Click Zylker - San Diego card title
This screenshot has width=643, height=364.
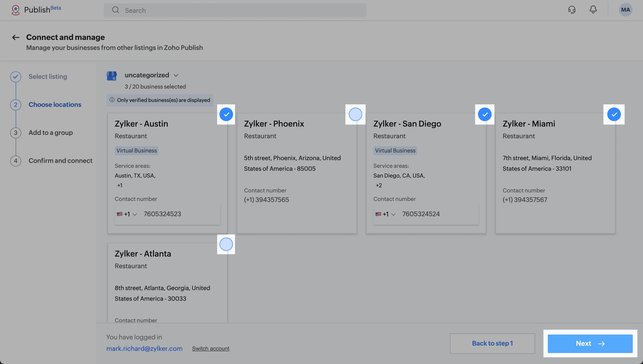tap(407, 124)
